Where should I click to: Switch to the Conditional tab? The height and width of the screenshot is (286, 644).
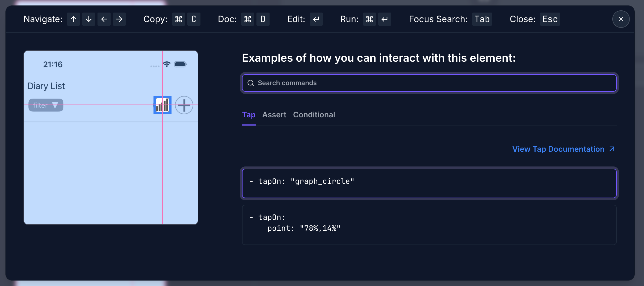coord(314,115)
